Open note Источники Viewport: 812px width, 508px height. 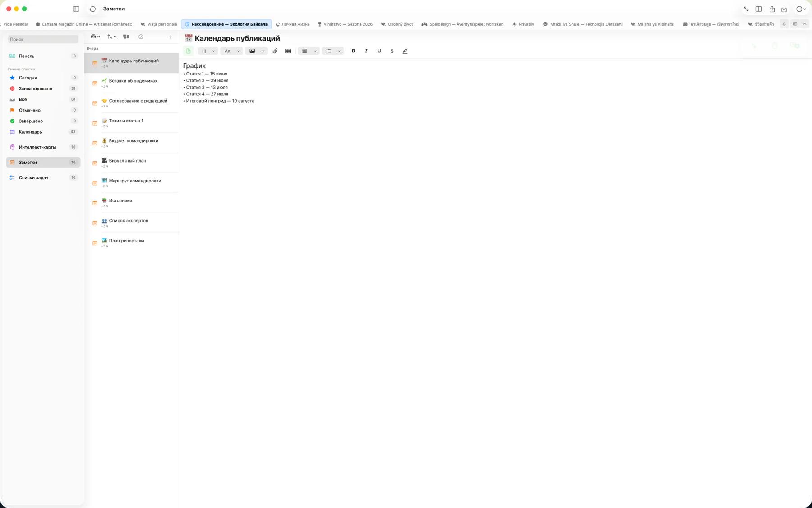tap(131, 203)
